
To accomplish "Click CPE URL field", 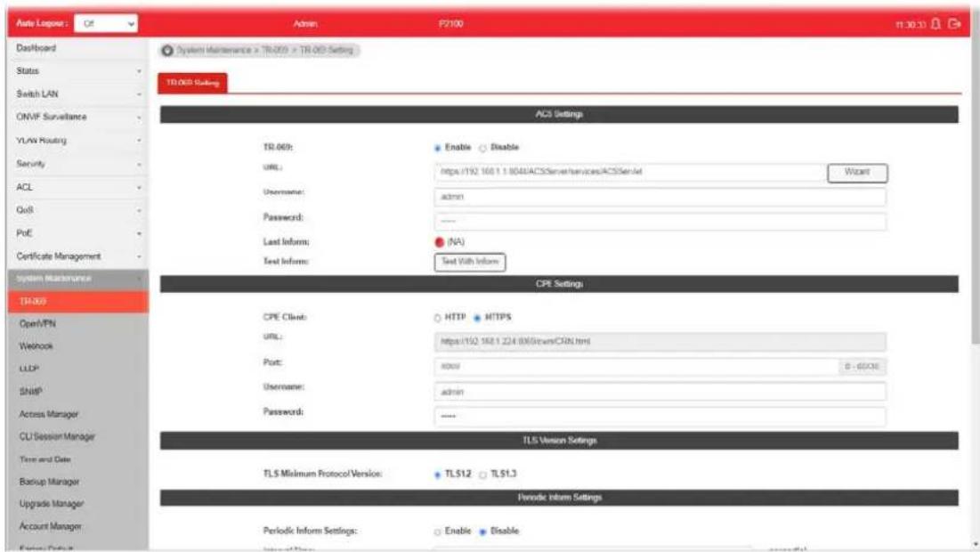I will pos(660,341).
